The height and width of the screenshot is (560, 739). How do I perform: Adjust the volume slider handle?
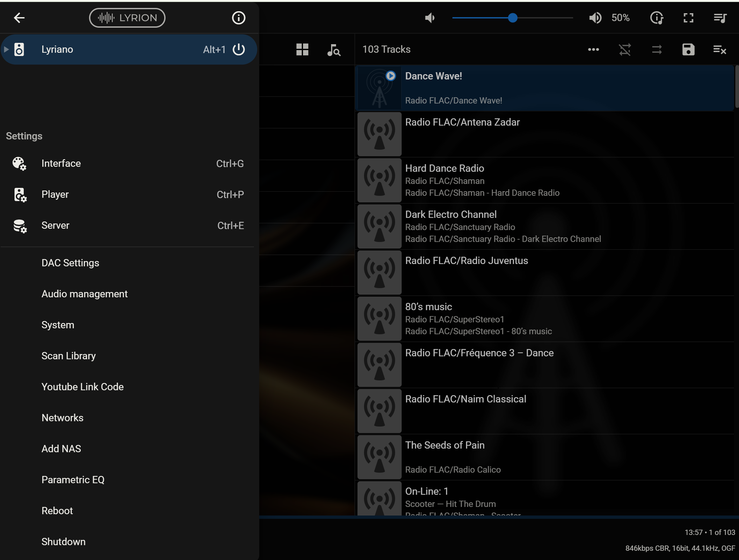(512, 18)
